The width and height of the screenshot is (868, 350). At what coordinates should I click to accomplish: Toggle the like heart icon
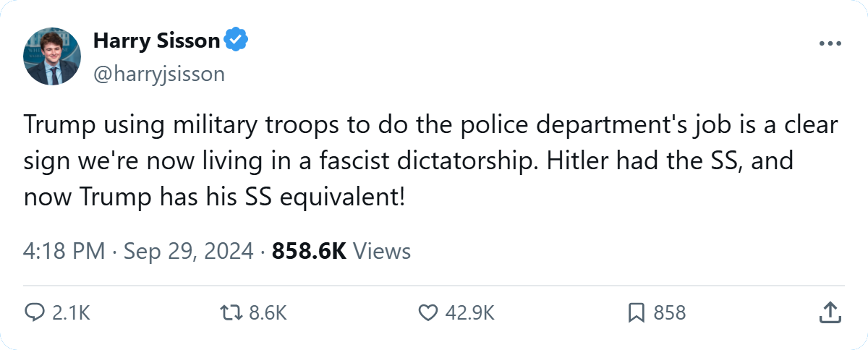429,312
